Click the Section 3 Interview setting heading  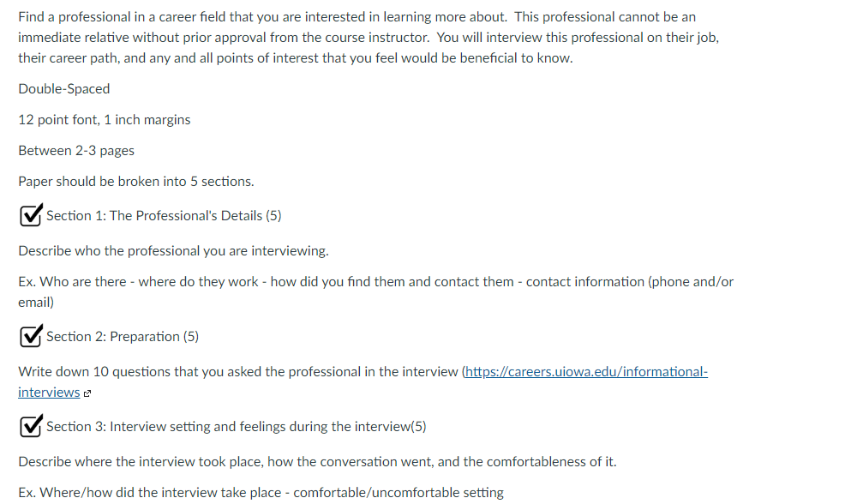point(237,426)
